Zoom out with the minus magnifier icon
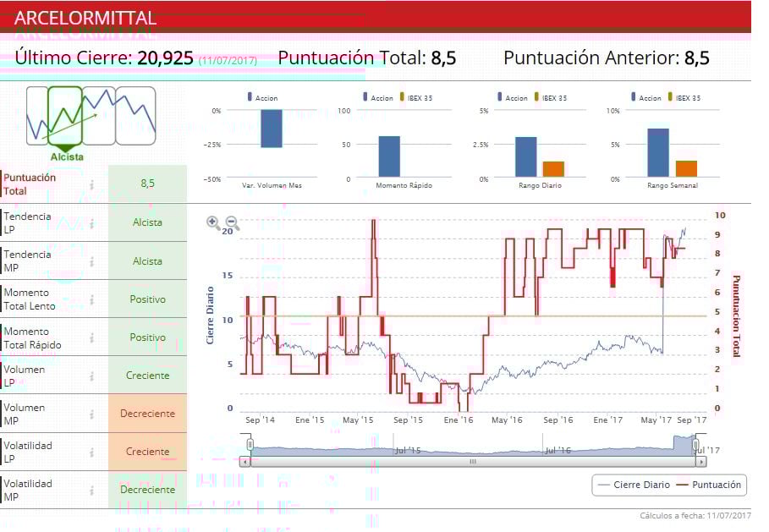This screenshot has height=532, width=769. click(x=232, y=223)
